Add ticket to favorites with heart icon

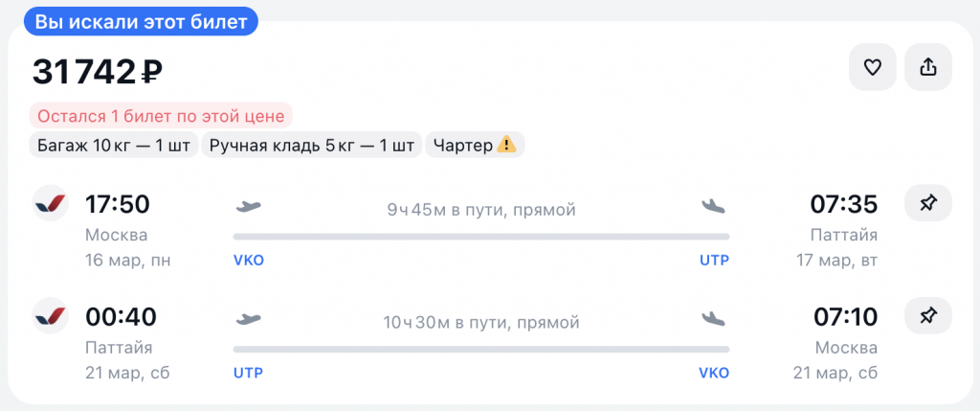coord(872,67)
